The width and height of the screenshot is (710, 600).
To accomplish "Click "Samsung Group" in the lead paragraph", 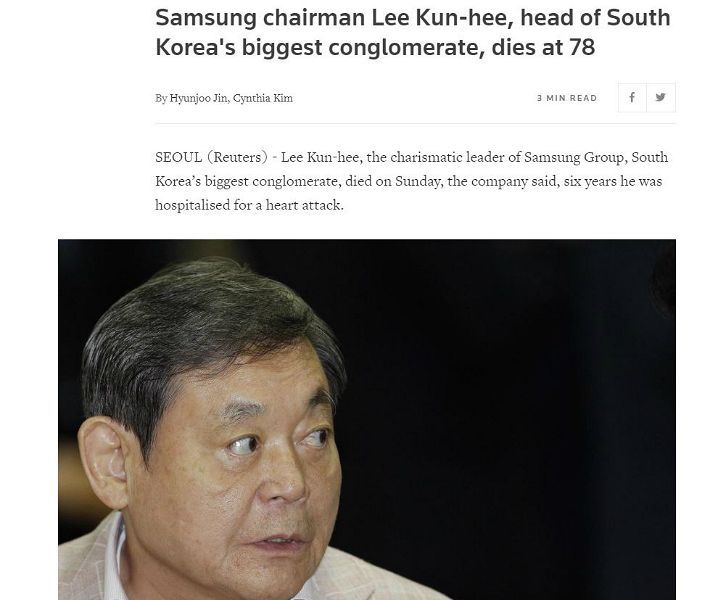I will [574, 158].
